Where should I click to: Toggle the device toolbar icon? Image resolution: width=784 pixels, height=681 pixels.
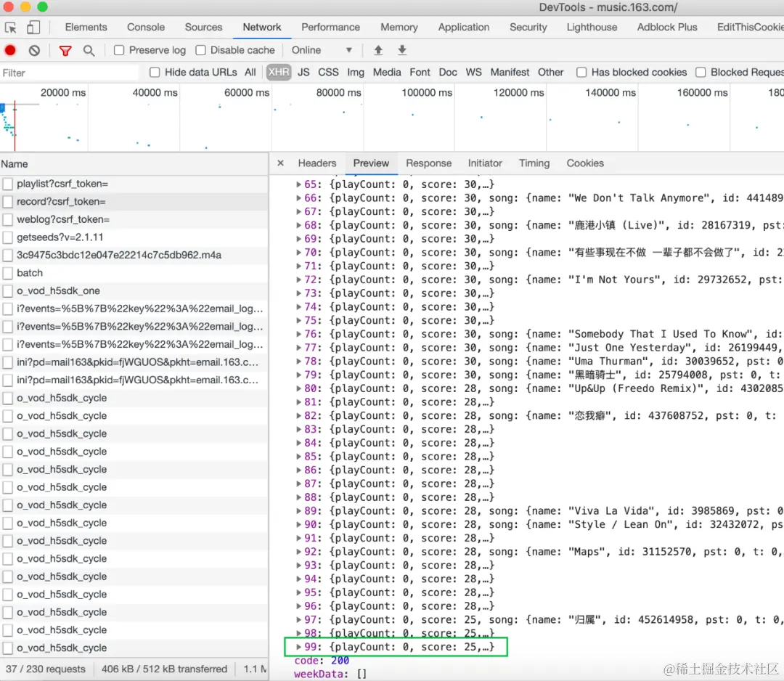(x=33, y=28)
